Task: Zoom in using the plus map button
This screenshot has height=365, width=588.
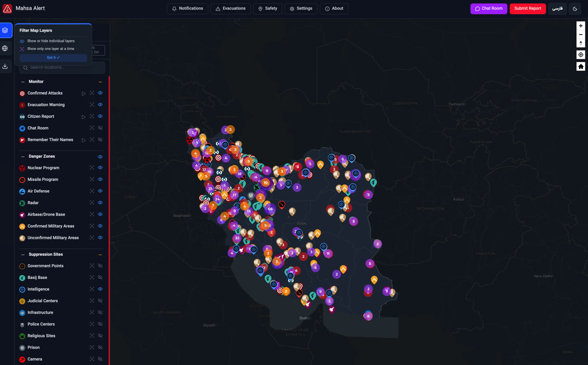Action: (x=581, y=26)
